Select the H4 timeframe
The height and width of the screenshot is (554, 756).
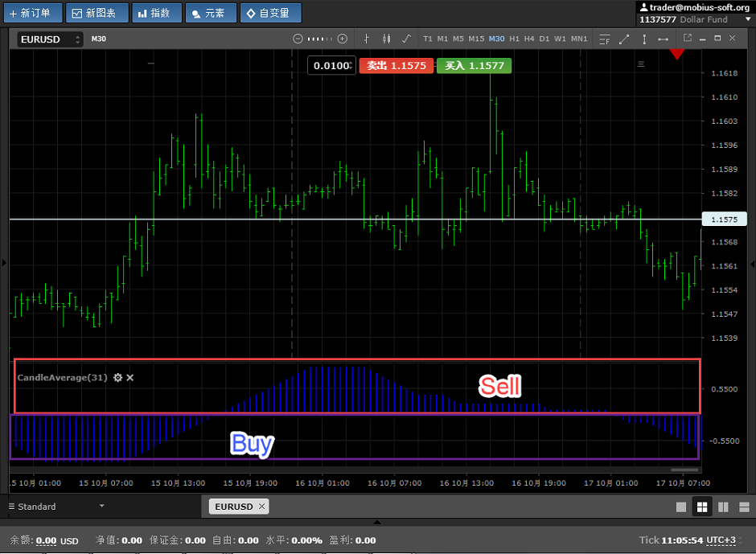(x=529, y=39)
